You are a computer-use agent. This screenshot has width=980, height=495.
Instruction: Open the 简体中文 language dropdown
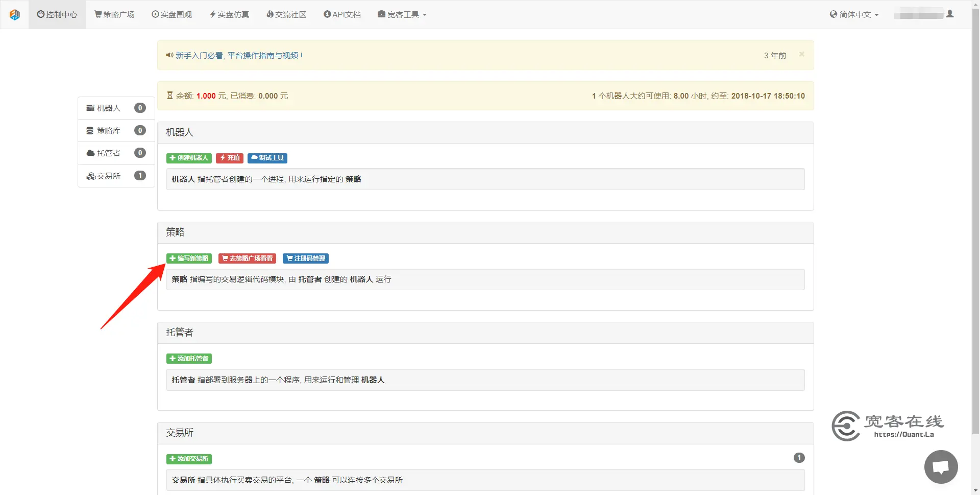click(854, 14)
